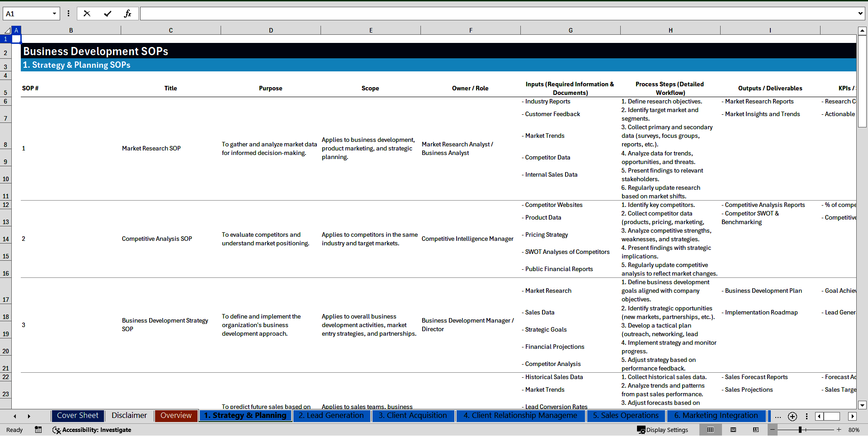Switch to Page Layout view
Viewport: 868px width, 436px height.
click(x=733, y=430)
